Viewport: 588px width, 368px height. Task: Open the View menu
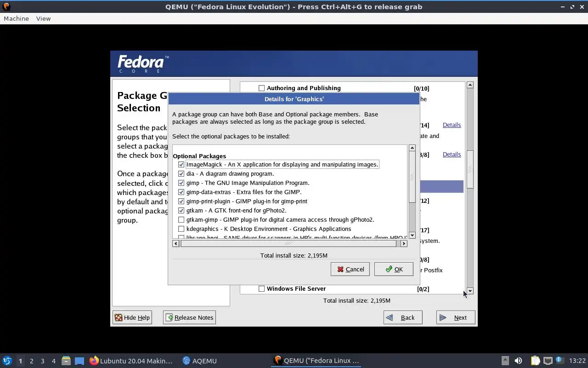(x=43, y=18)
